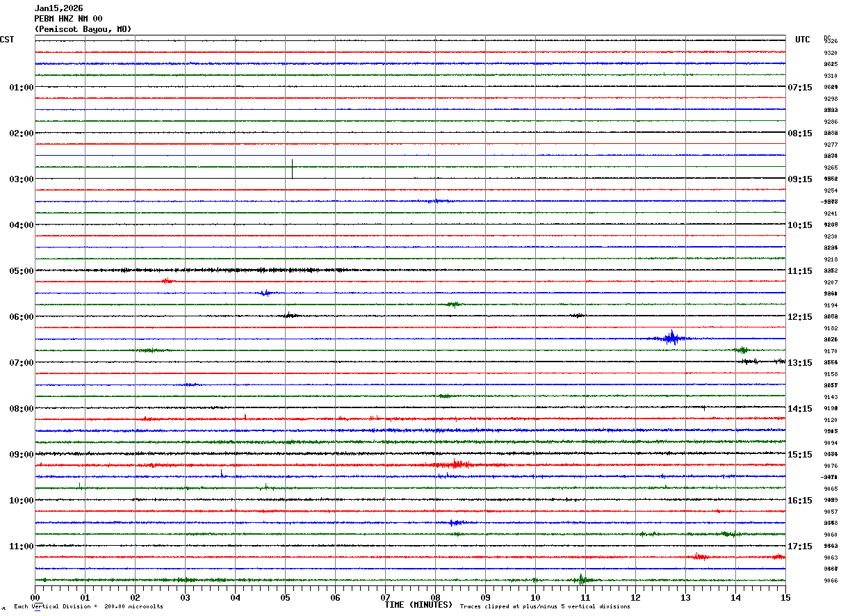Click DC offset value "9254"
Viewport: 841px width, 616px height.
tap(831, 191)
